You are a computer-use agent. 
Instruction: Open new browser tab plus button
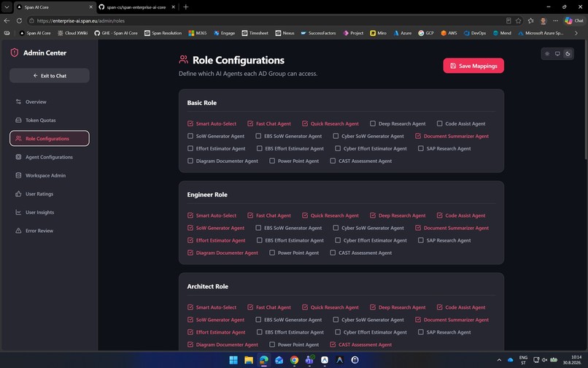[185, 7]
